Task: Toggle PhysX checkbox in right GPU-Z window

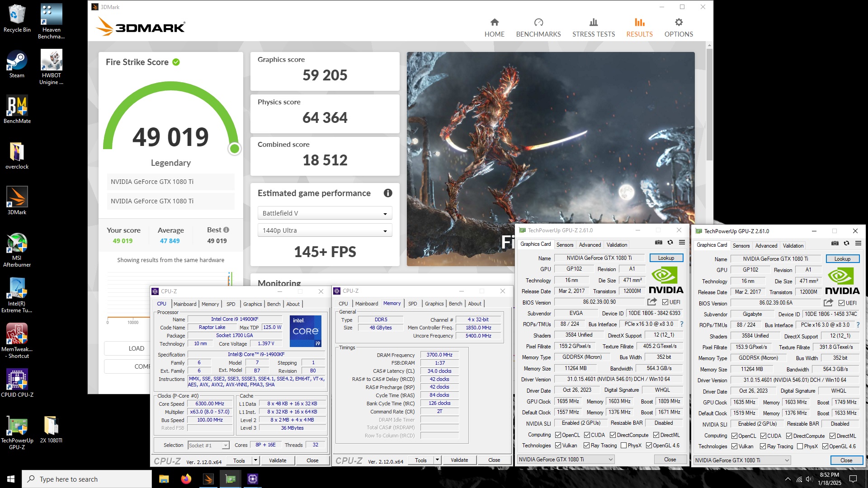Action: [x=800, y=446]
